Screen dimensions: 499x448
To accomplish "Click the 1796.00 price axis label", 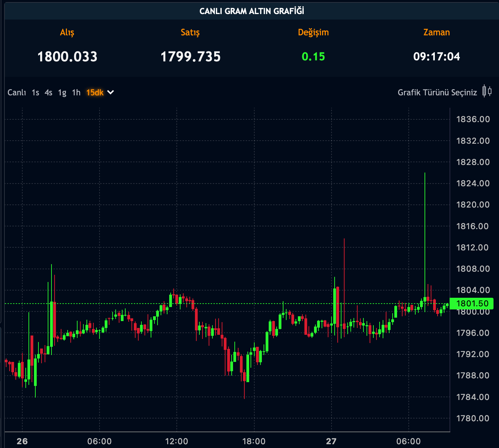I will coord(473,333).
